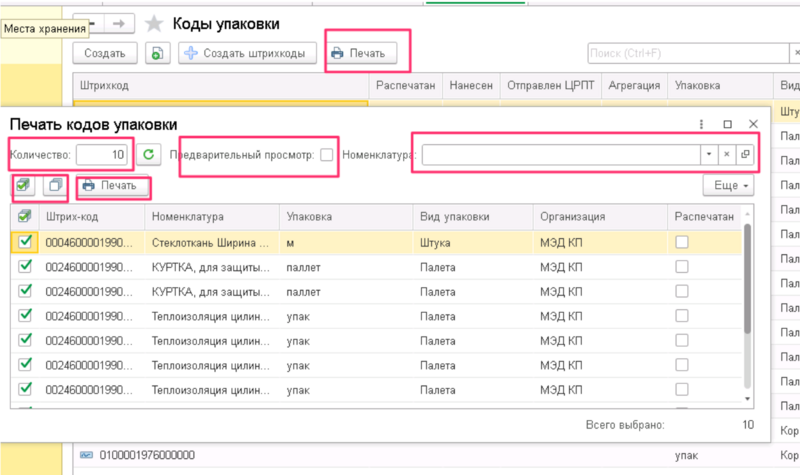Click Организация column header
The width and height of the screenshot is (800, 475).
600,217
